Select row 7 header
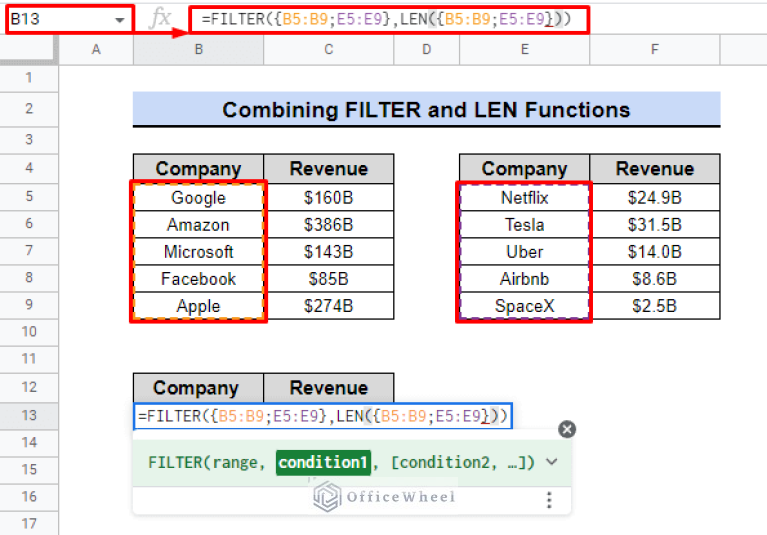The width and height of the screenshot is (767, 535). pos(29,250)
